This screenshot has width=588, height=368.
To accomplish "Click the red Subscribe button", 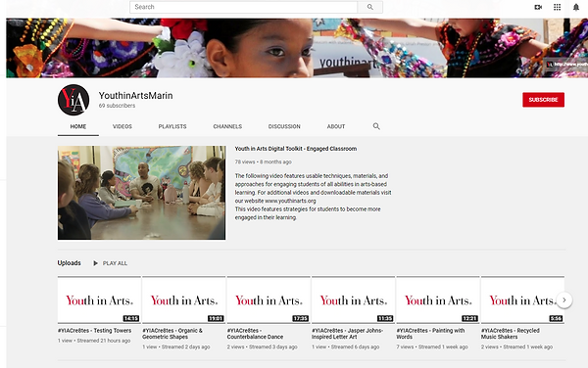I will [x=543, y=100].
